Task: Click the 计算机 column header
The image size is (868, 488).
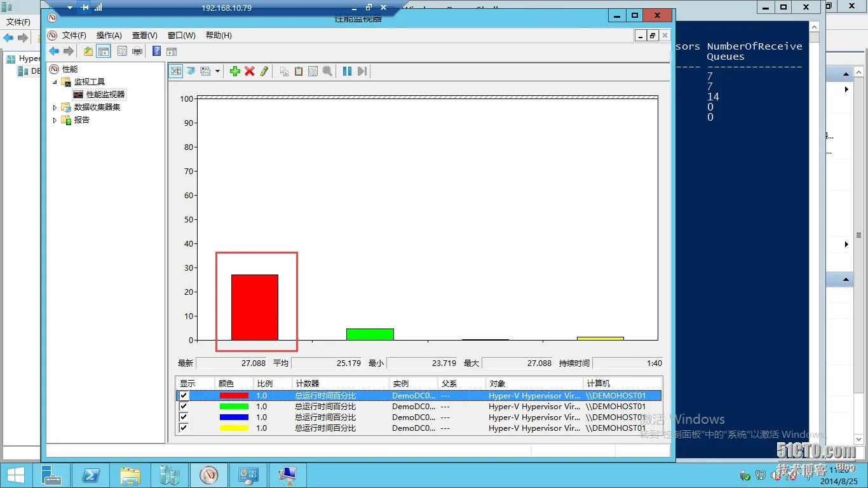Action: tap(623, 383)
